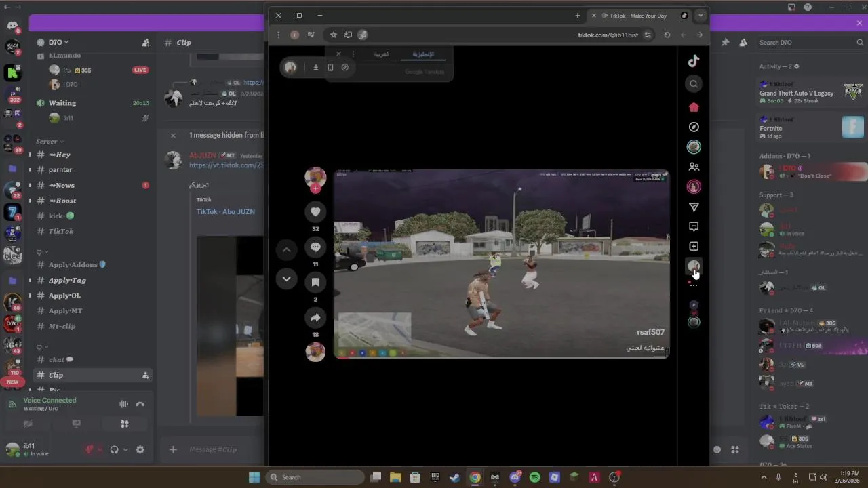The height and width of the screenshot is (488, 868).
Task: Open the News channel
Action: (x=93, y=185)
